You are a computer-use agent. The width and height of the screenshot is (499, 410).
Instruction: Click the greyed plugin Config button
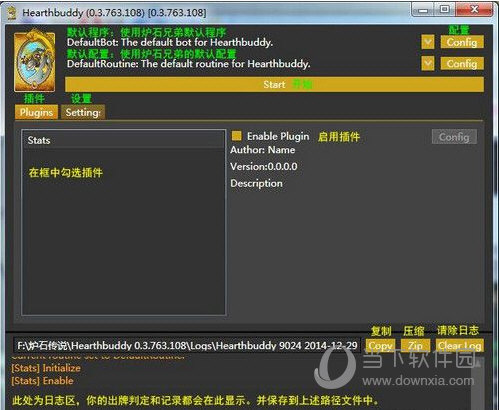pyautogui.click(x=454, y=137)
